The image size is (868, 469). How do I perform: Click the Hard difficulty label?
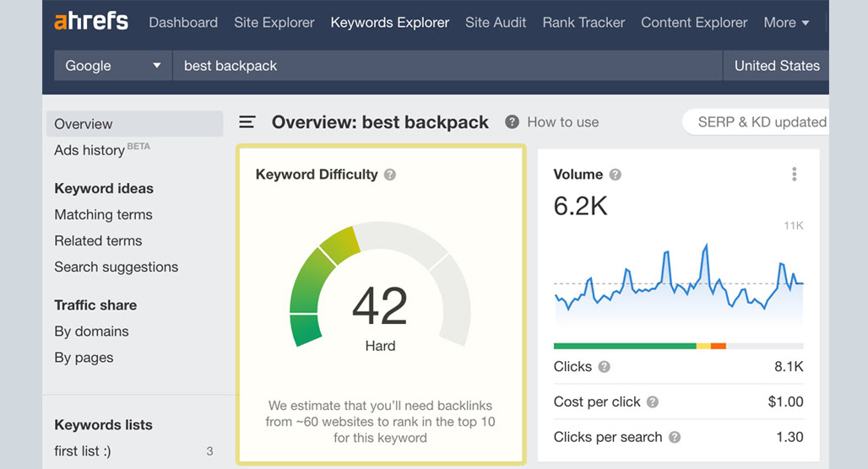tap(380, 346)
